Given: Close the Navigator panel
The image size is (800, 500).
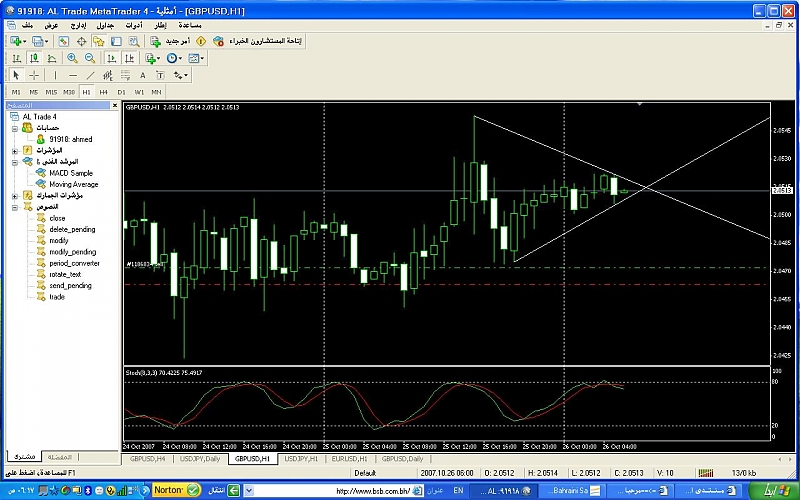Looking at the screenshot, I should tap(115, 106).
